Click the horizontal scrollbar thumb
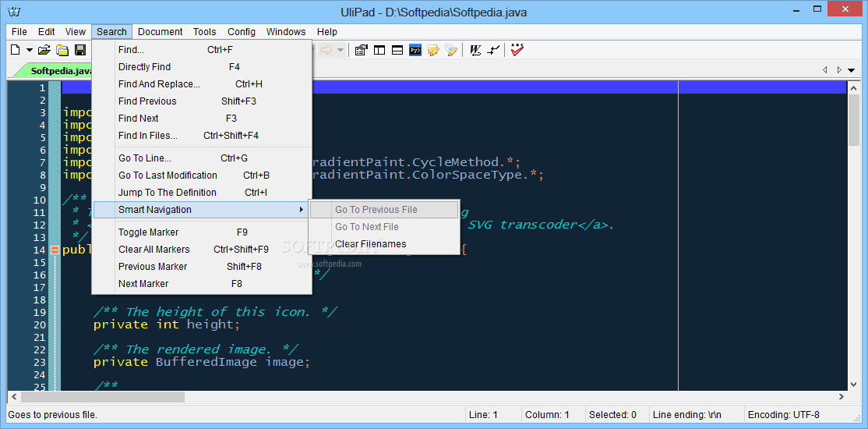 pos(103,397)
